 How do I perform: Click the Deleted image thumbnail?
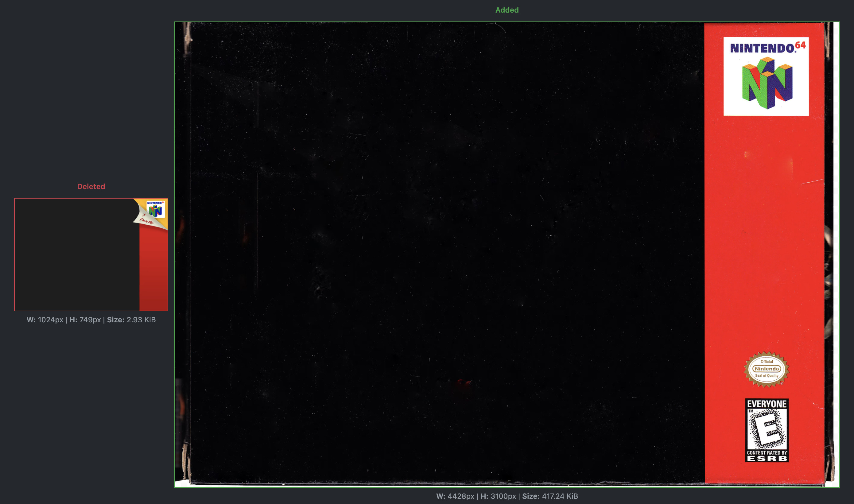[91, 254]
